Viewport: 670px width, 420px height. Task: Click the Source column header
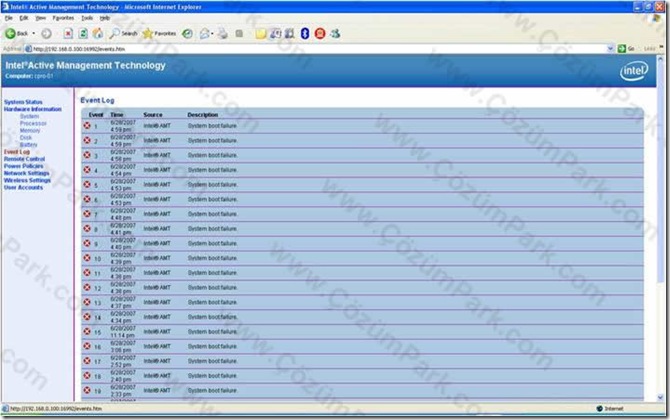153,115
